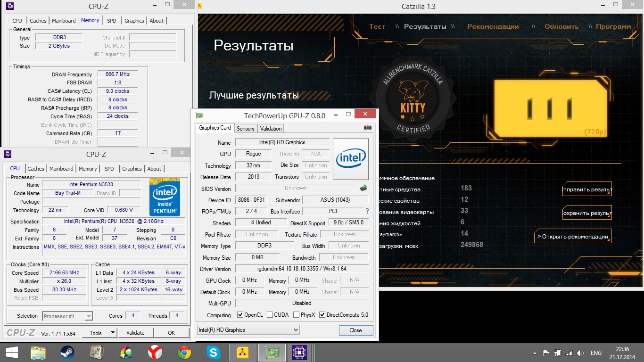The image size is (644, 362).
Task: Open Catzilla Тест menu item
Action: coord(377,26)
